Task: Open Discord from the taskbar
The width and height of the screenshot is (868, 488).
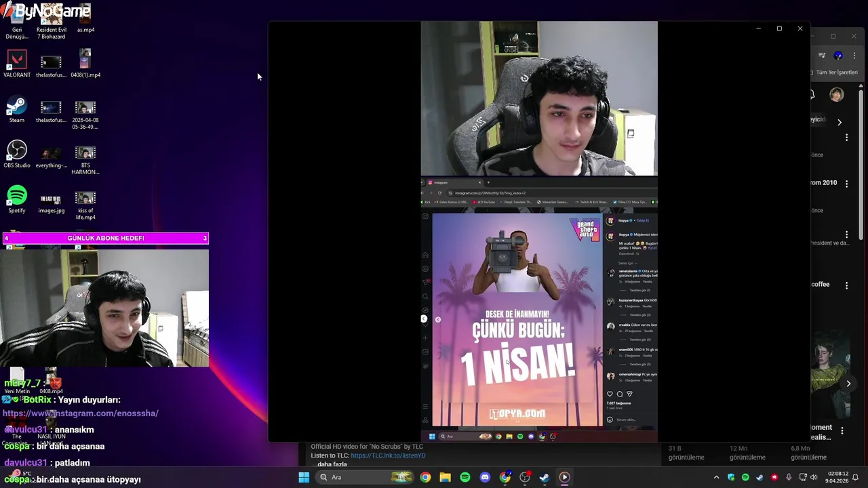Action: (x=485, y=477)
